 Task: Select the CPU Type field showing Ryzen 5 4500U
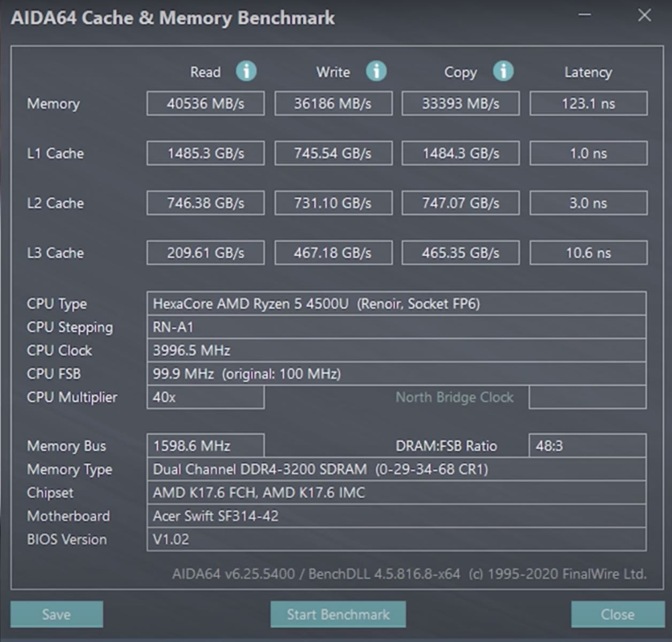[x=396, y=303]
